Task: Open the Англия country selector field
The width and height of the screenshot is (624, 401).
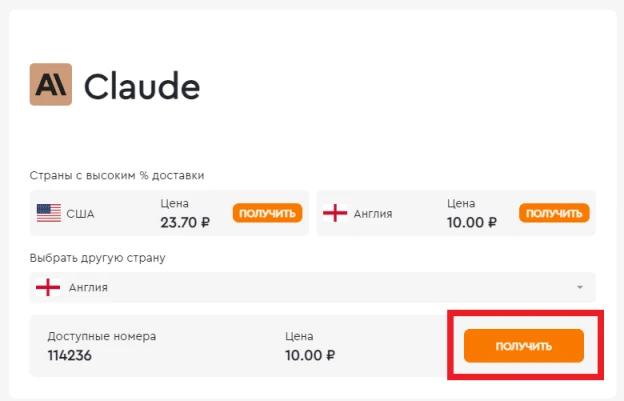Action: pyautogui.click(x=312, y=287)
